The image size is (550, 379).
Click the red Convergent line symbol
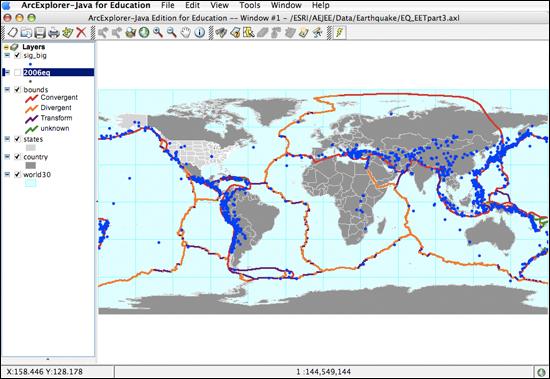pyautogui.click(x=32, y=98)
